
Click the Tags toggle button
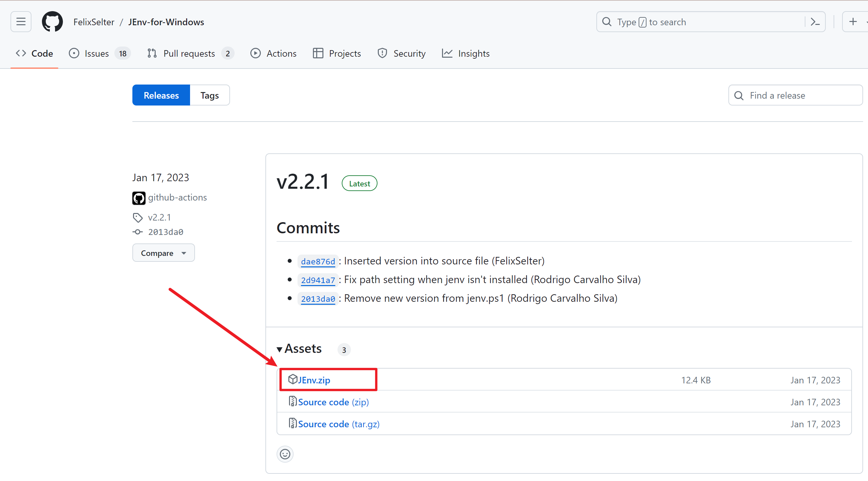pyautogui.click(x=209, y=95)
